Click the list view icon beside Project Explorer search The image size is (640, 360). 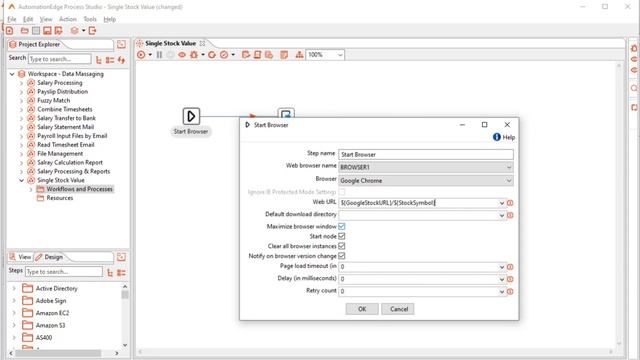[x=110, y=60]
